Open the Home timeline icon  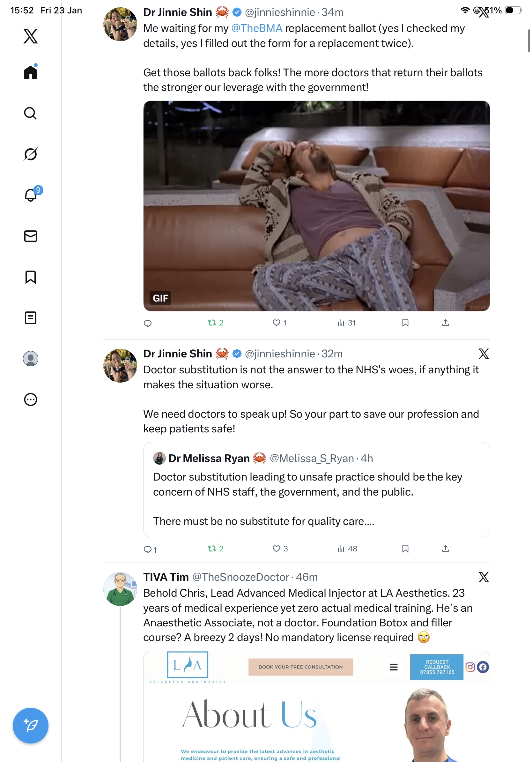[31, 72]
